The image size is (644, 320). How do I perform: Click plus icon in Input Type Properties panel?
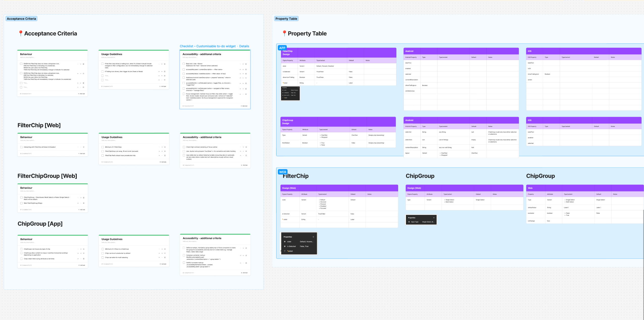(x=434, y=218)
